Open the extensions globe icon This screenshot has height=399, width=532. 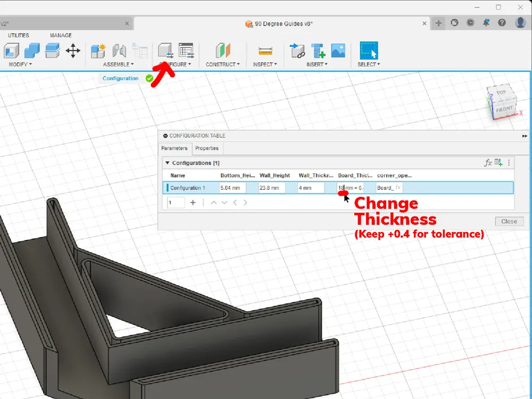[x=455, y=23]
